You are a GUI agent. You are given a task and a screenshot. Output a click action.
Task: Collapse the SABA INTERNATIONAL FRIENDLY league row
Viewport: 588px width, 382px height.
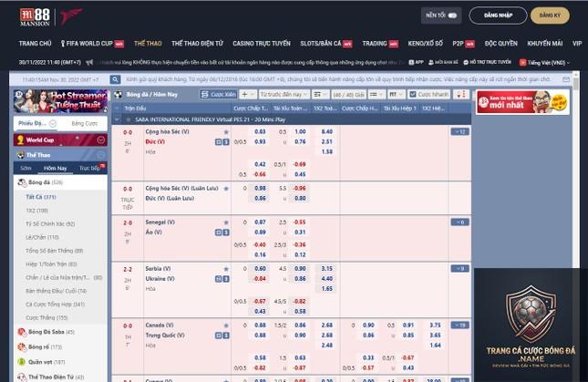(117, 119)
